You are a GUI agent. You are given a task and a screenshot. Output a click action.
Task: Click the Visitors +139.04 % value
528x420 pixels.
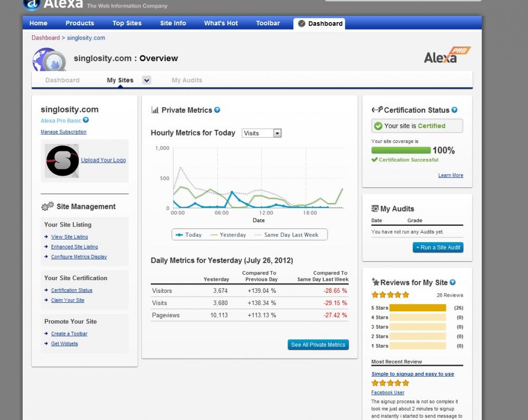pos(262,291)
